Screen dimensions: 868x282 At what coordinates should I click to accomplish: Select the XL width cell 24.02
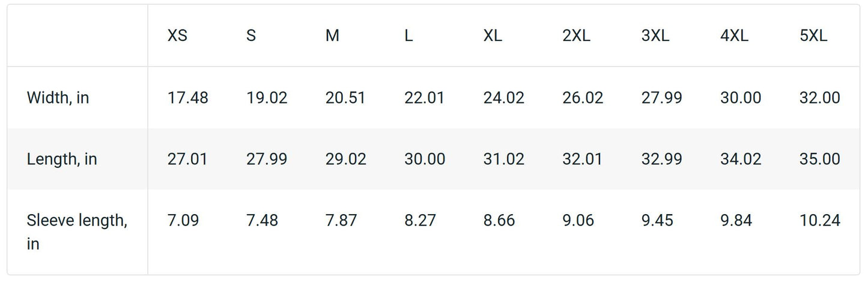(503, 98)
